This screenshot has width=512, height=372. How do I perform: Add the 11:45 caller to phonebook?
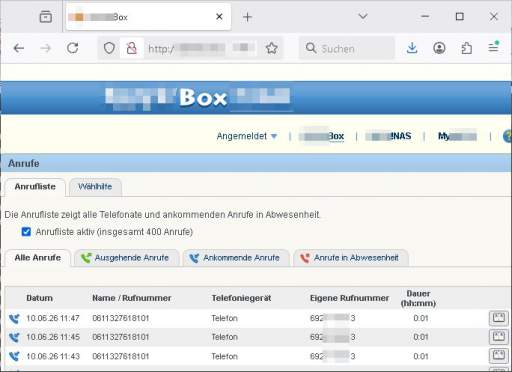pyautogui.click(x=498, y=337)
